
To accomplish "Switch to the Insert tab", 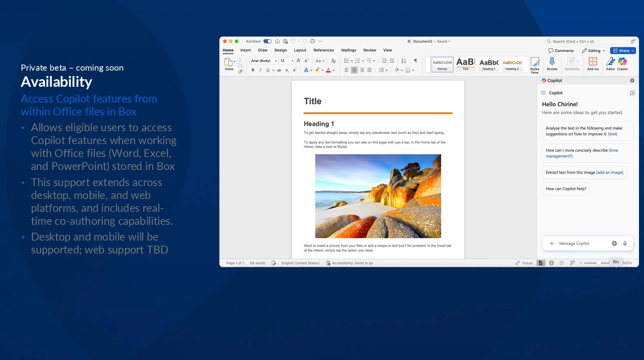I will [x=245, y=50].
